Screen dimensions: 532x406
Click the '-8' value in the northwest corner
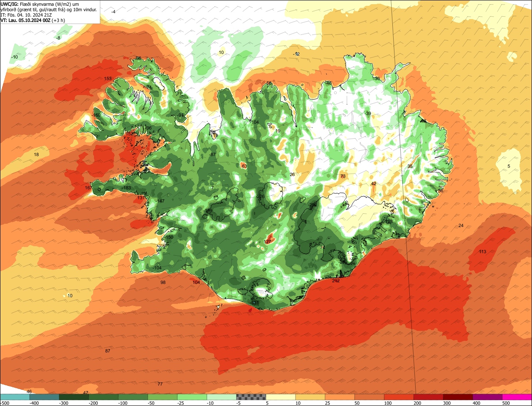point(59,38)
